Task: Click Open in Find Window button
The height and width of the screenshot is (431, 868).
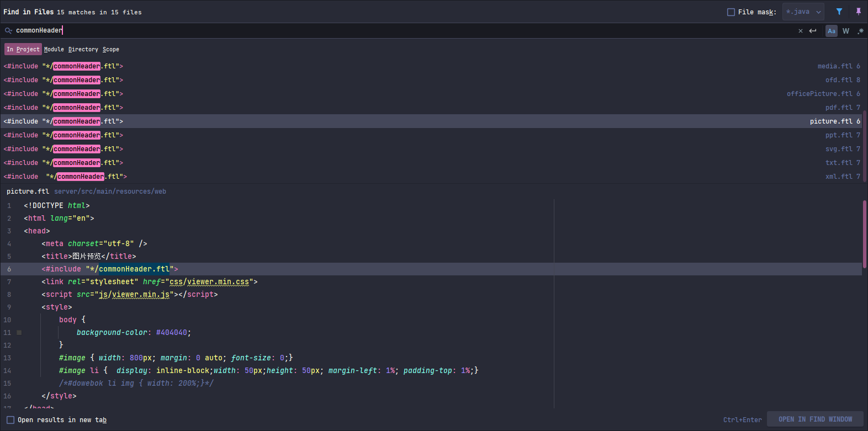Action: click(x=816, y=419)
